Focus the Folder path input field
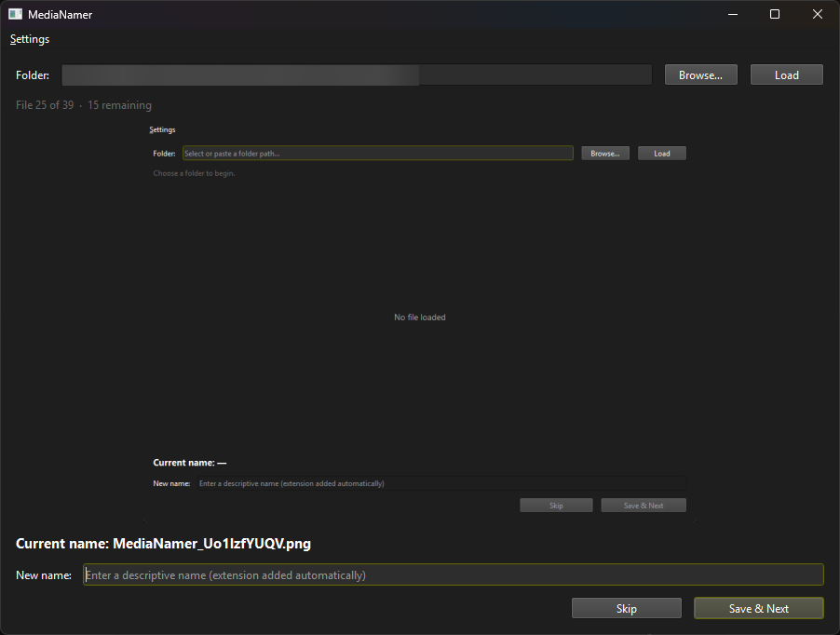840x635 pixels. click(x=357, y=75)
